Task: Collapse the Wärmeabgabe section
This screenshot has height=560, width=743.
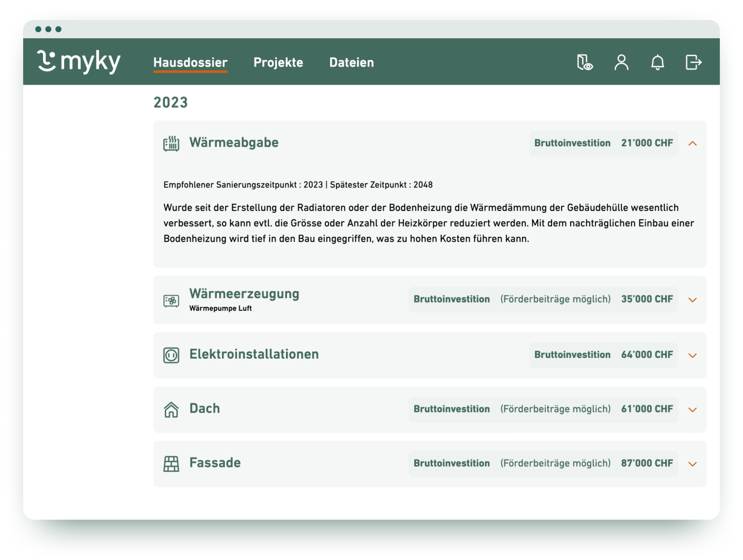Action: coord(693,143)
